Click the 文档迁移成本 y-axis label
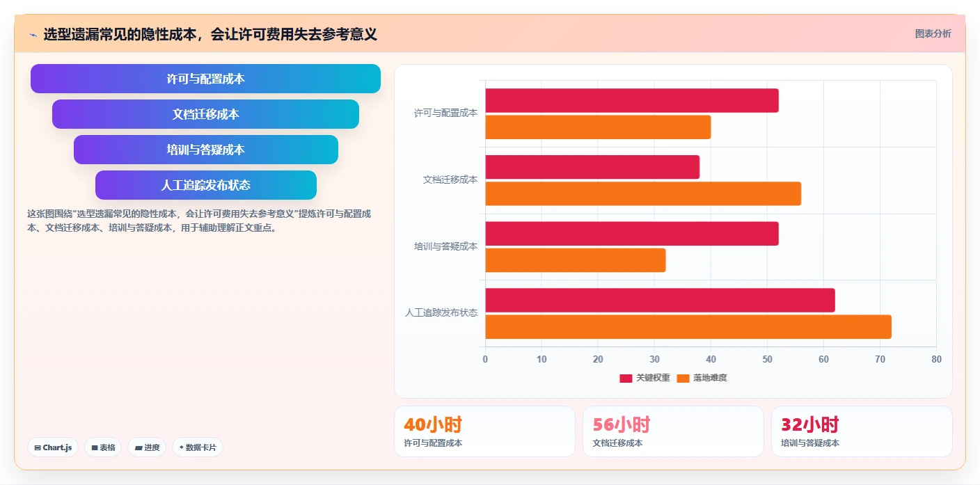This screenshot has height=485, width=980. coord(450,180)
